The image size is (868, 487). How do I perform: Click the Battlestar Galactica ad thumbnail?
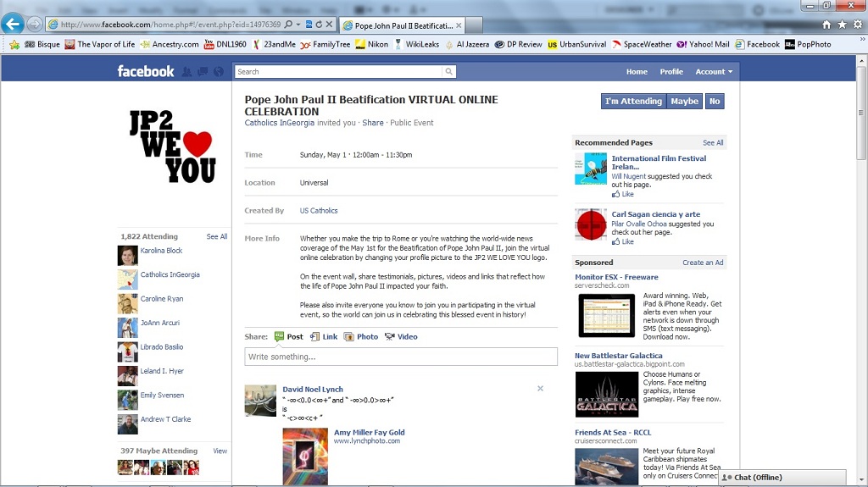pos(607,394)
